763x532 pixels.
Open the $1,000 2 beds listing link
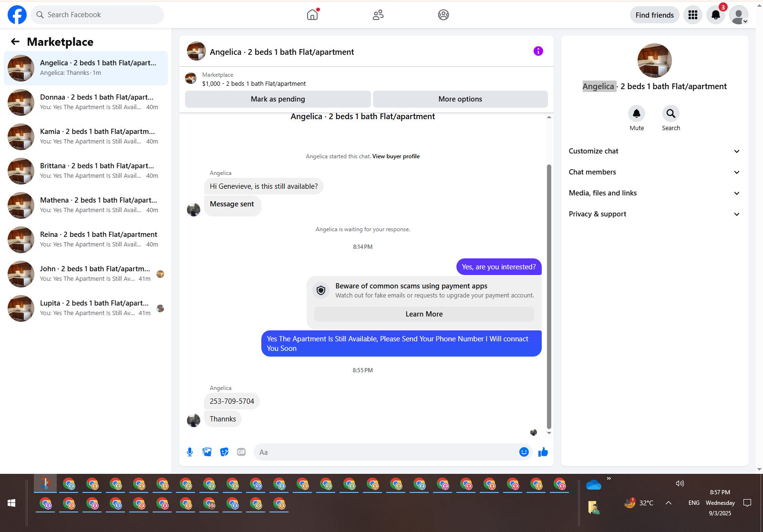pos(254,84)
